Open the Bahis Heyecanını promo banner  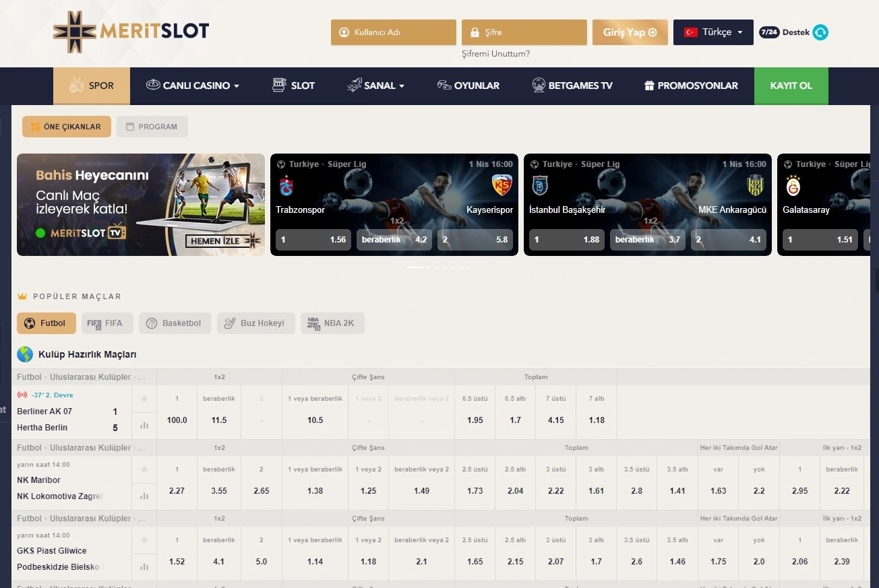click(141, 205)
